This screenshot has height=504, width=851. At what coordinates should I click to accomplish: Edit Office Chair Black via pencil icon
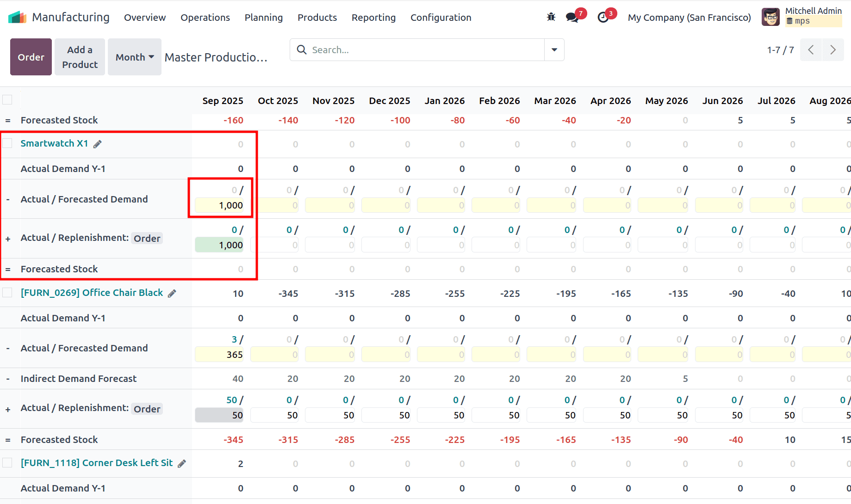pyautogui.click(x=172, y=293)
